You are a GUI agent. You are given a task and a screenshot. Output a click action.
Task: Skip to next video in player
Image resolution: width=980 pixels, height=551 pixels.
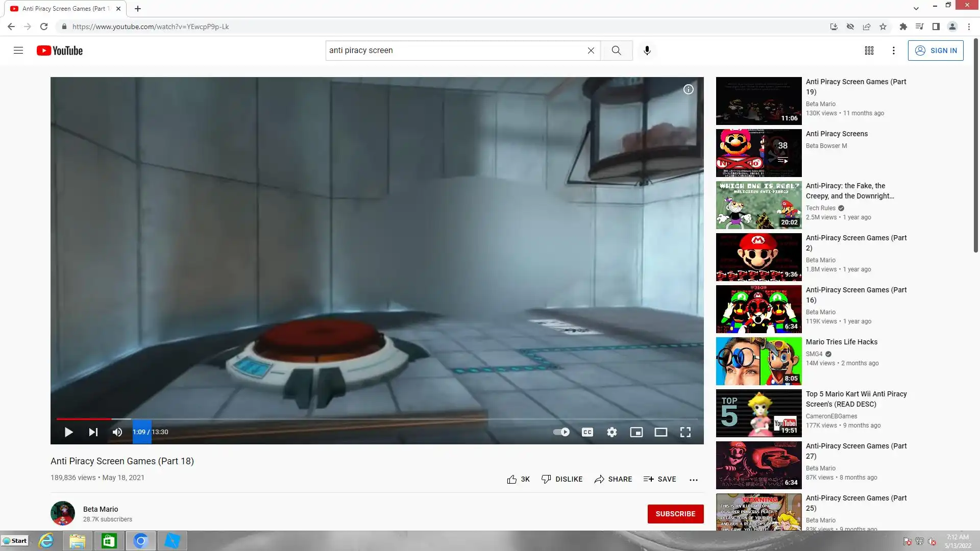point(93,432)
